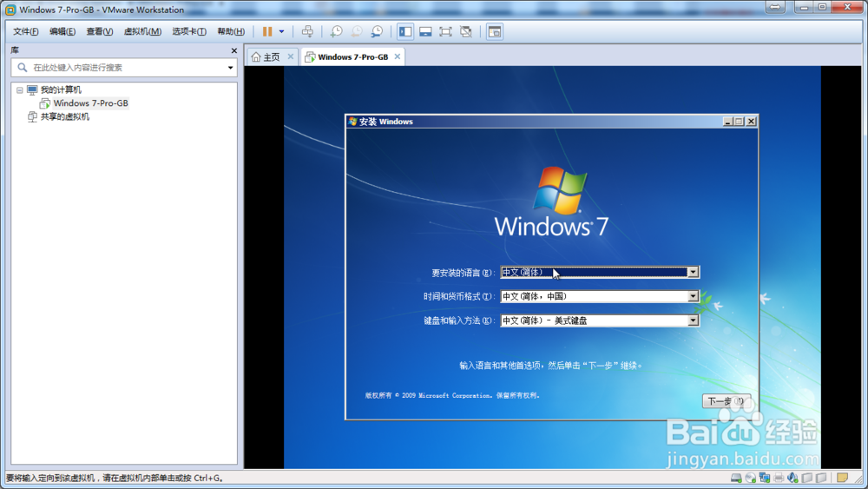Screen dimensions: 868x489
Task: Click the library search input field
Action: (124, 68)
